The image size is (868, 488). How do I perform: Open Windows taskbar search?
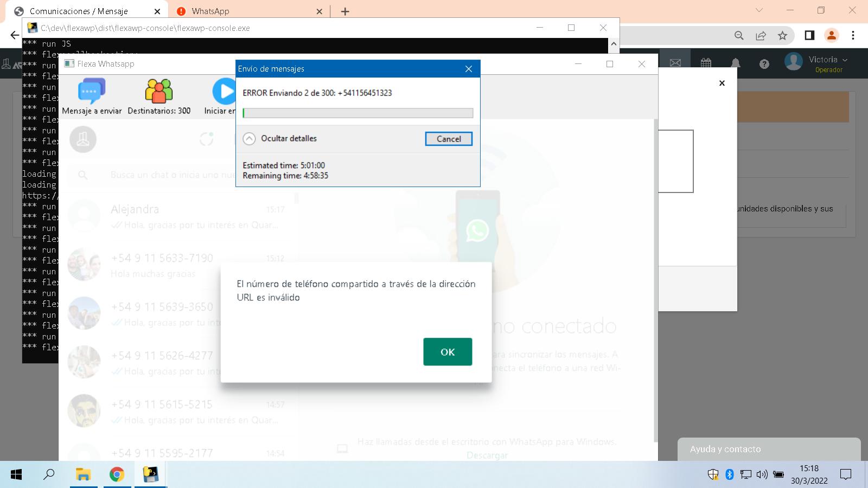pos(49,474)
